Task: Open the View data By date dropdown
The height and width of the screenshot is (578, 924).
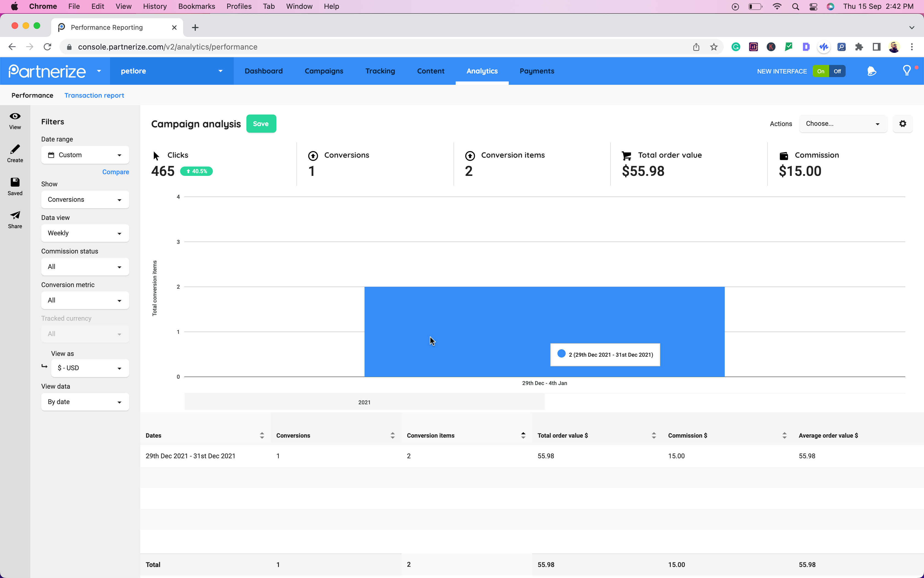Action: [x=85, y=402]
